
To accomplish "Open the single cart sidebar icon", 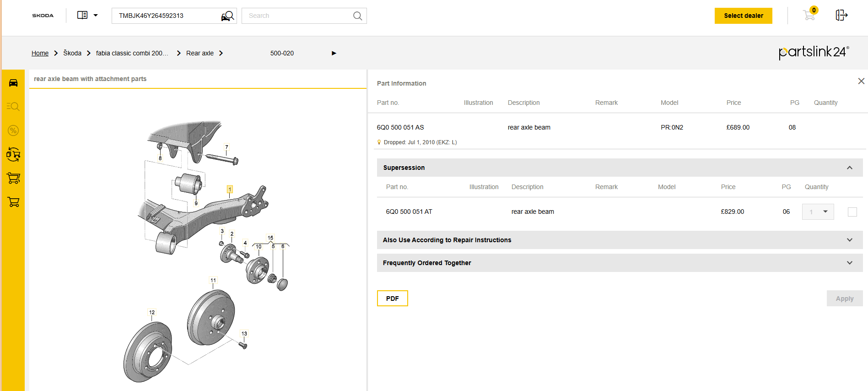I will click(13, 202).
